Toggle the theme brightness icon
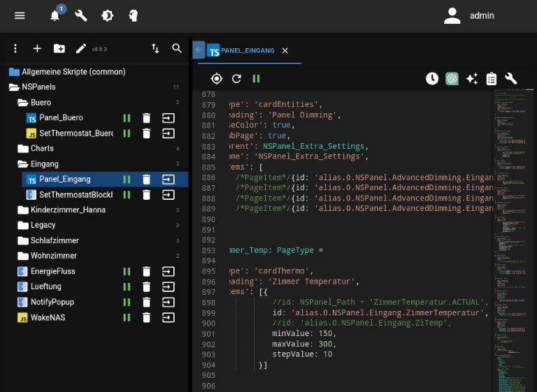This screenshot has width=537, height=392. [x=107, y=15]
